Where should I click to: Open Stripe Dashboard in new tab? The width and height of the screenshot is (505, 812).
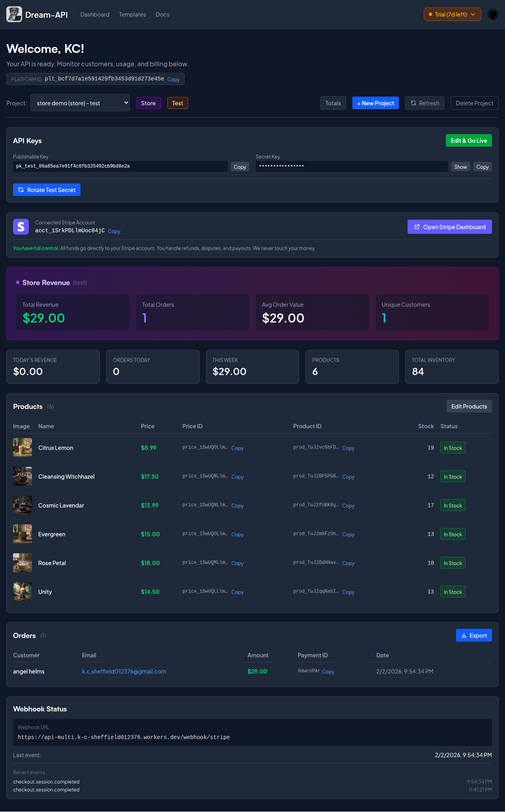449,227
